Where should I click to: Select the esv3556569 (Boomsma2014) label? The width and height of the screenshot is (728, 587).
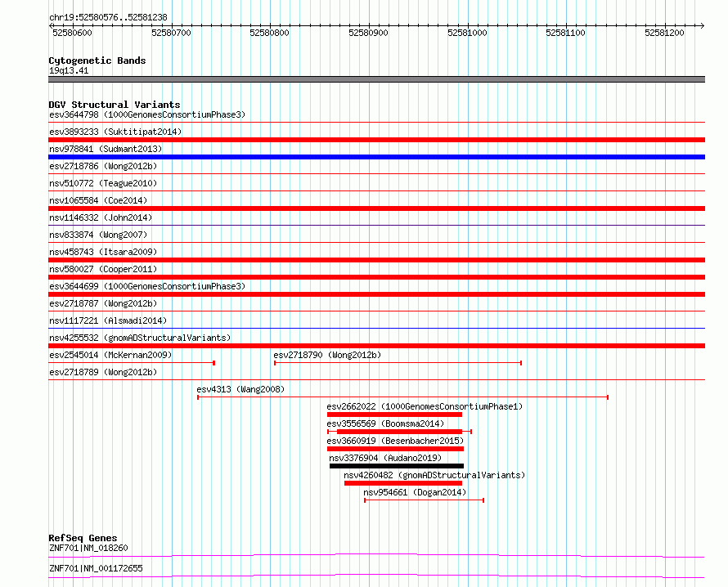tap(385, 423)
